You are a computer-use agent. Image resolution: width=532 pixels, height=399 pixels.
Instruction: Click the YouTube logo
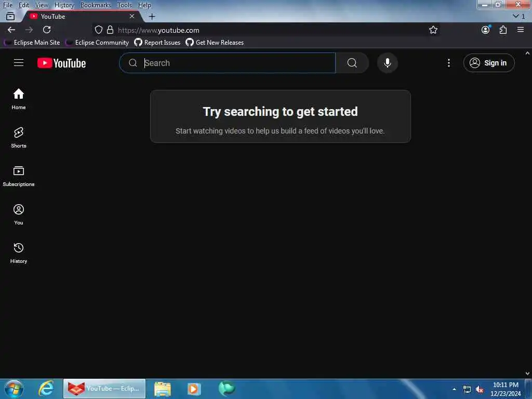pos(61,63)
